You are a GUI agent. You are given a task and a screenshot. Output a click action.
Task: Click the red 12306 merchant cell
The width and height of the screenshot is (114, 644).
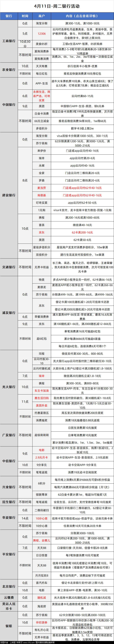point(42,34)
